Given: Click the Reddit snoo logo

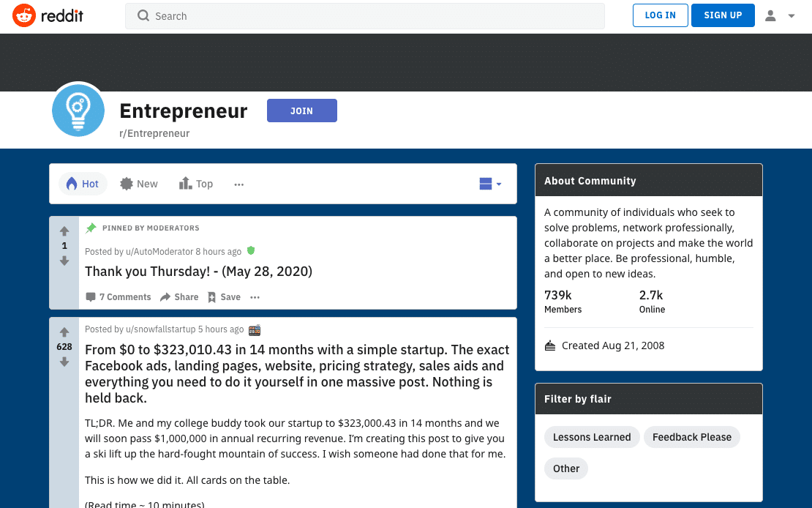Looking at the screenshot, I should tap(23, 15).
